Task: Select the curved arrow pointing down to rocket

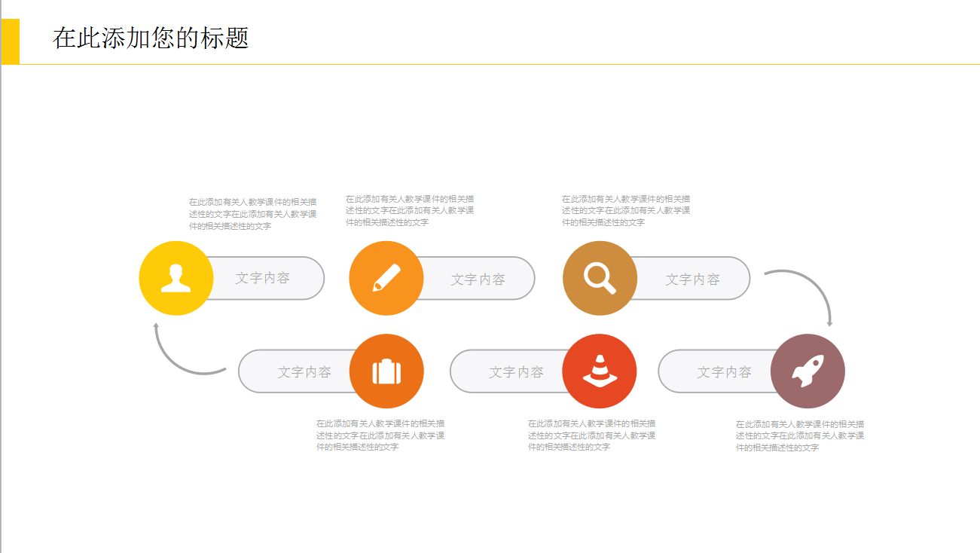Action: 800,297
